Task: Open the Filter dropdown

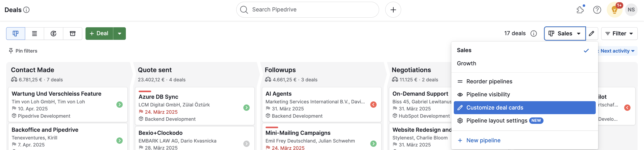Action: pyautogui.click(x=619, y=33)
